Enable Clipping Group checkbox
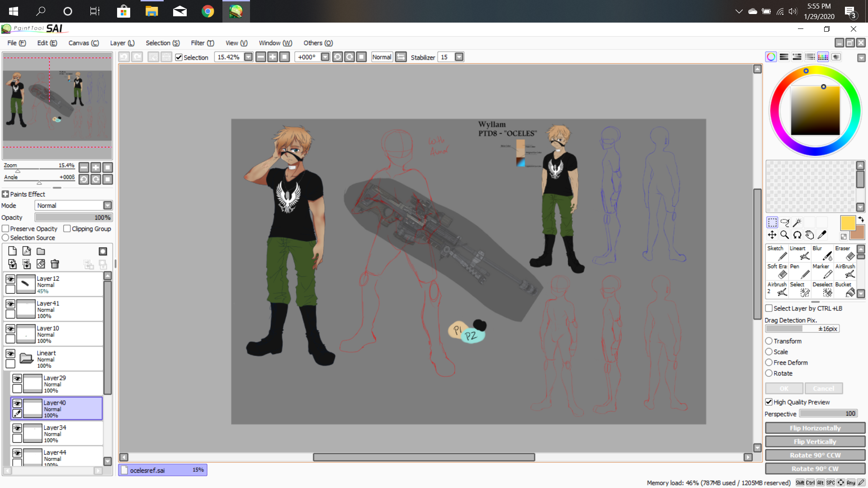The width and height of the screenshot is (868, 488). pos(67,229)
